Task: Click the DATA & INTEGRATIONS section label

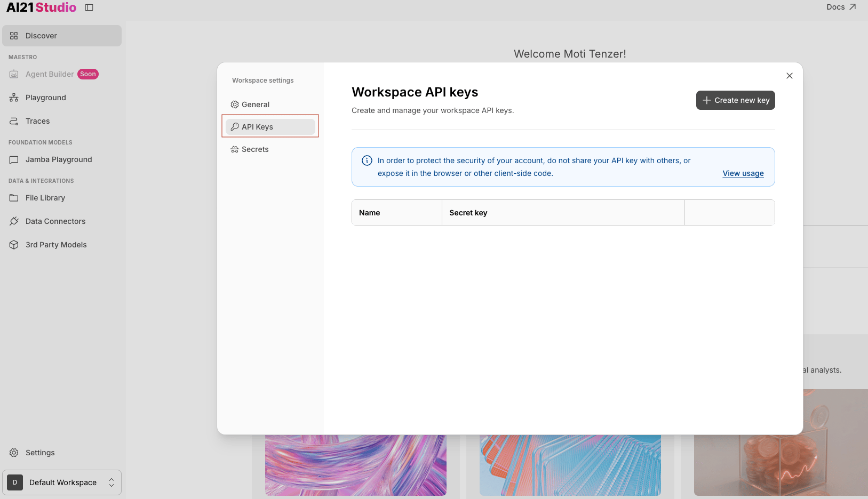Action: click(41, 181)
